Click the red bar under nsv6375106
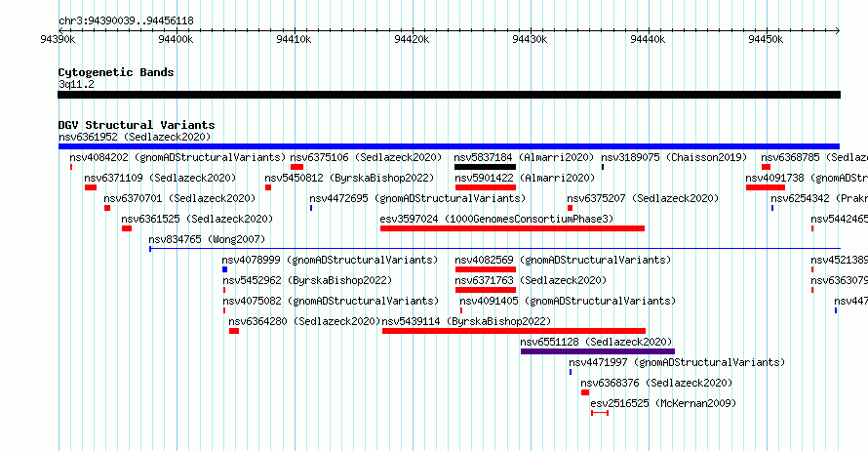Image resolution: width=868 pixels, height=451 pixels. (x=296, y=167)
